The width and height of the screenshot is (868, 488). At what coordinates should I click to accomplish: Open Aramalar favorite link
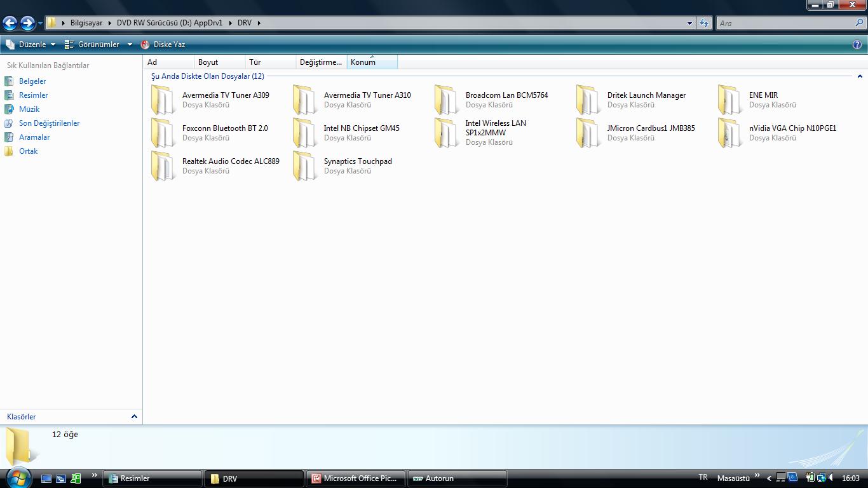click(x=34, y=137)
